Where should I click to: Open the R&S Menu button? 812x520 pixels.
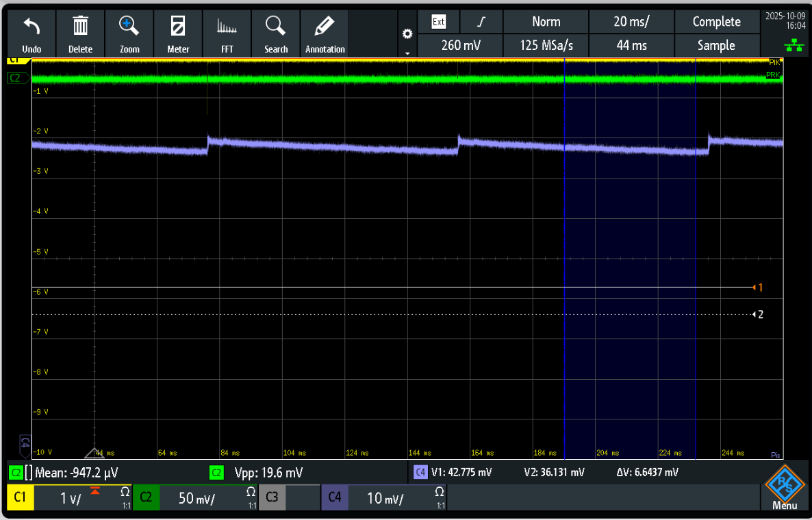point(784,487)
